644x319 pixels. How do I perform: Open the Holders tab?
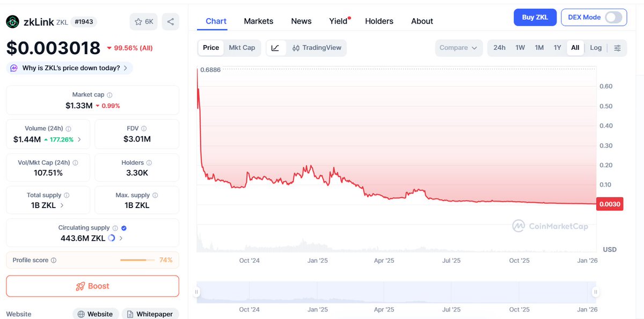pos(379,21)
